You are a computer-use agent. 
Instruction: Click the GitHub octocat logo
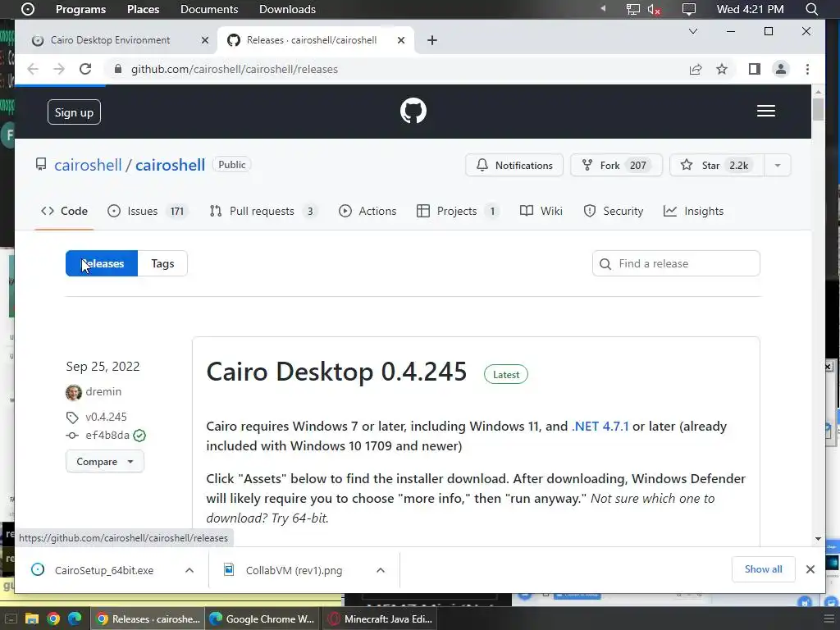click(x=413, y=111)
